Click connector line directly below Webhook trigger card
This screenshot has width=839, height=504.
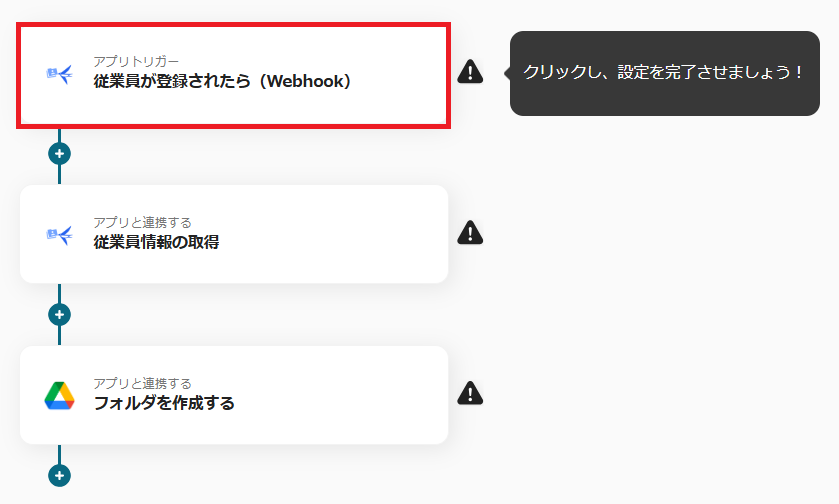click(x=59, y=135)
